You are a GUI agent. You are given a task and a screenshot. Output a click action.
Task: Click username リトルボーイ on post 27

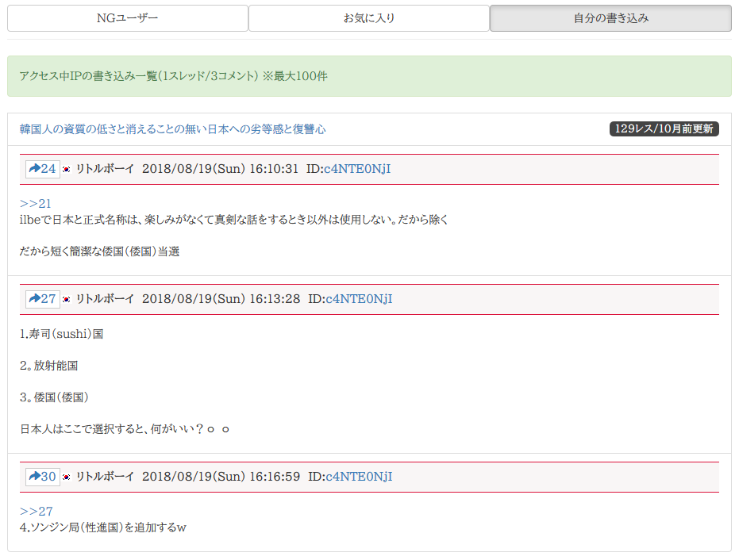pos(105,299)
